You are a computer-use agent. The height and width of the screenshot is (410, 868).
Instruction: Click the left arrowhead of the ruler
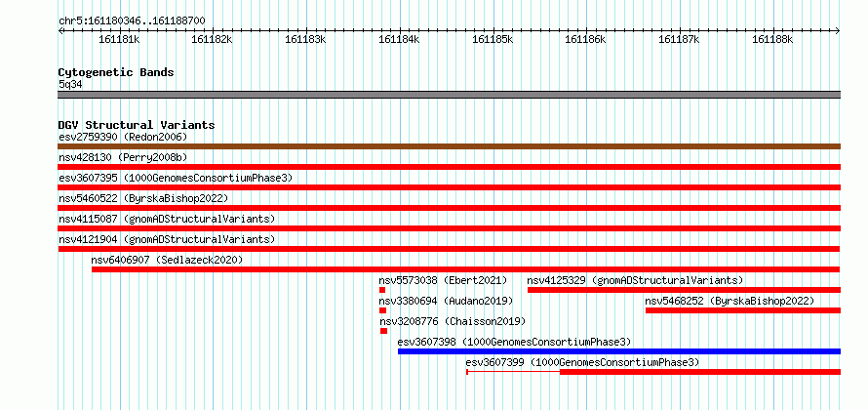coord(60,30)
